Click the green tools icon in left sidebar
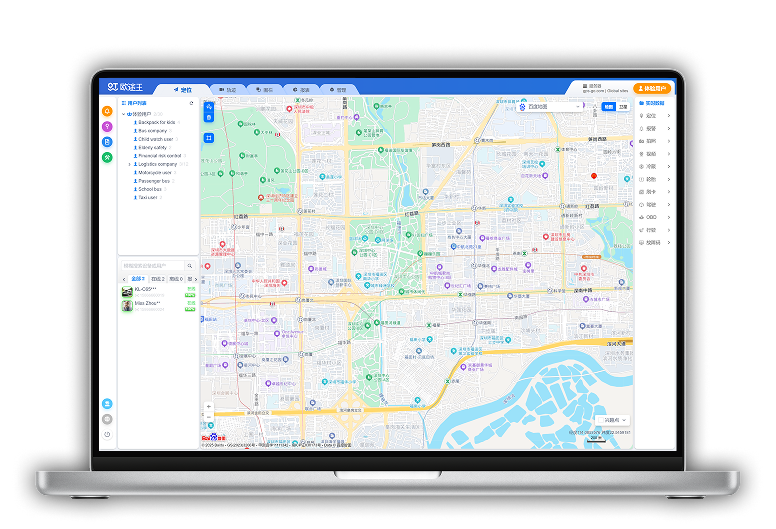This screenshot has height=529, width=776. click(107, 157)
